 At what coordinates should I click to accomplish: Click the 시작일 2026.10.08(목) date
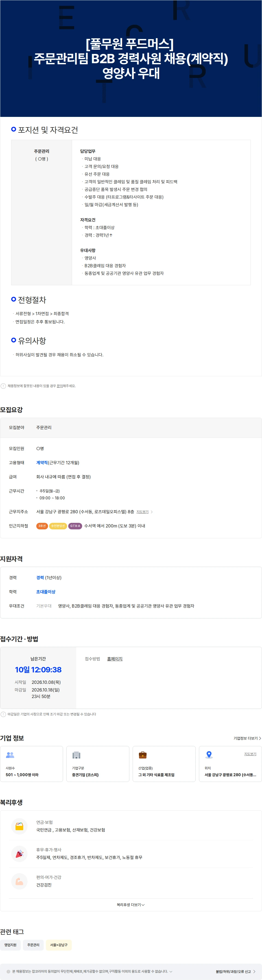[46, 682]
